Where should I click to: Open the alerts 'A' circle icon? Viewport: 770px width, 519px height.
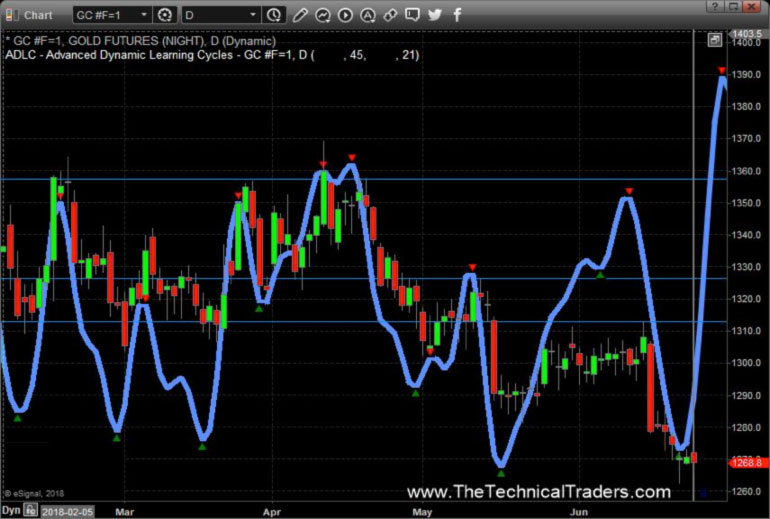point(368,15)
